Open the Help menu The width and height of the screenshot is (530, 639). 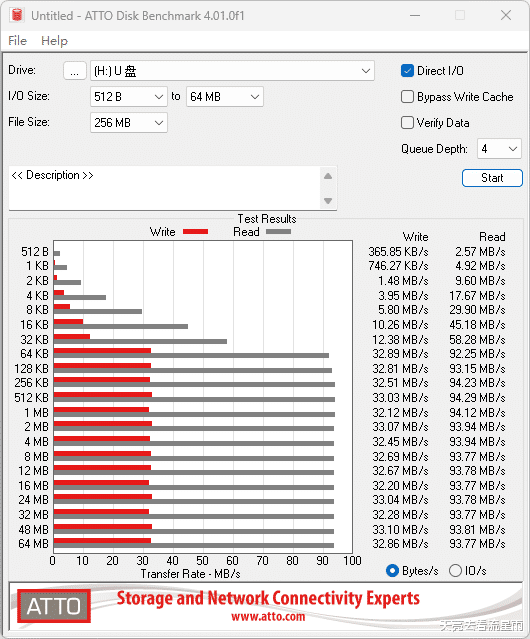coord(54,41)
